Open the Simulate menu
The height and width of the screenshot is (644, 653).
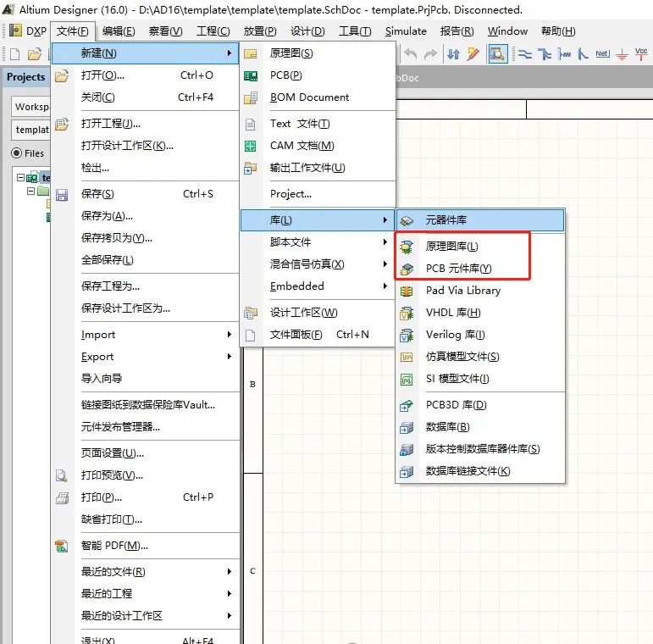click(406, 31)
